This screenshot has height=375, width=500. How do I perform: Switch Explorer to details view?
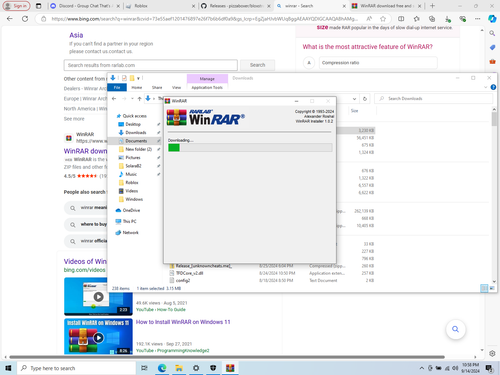(484, 288)
